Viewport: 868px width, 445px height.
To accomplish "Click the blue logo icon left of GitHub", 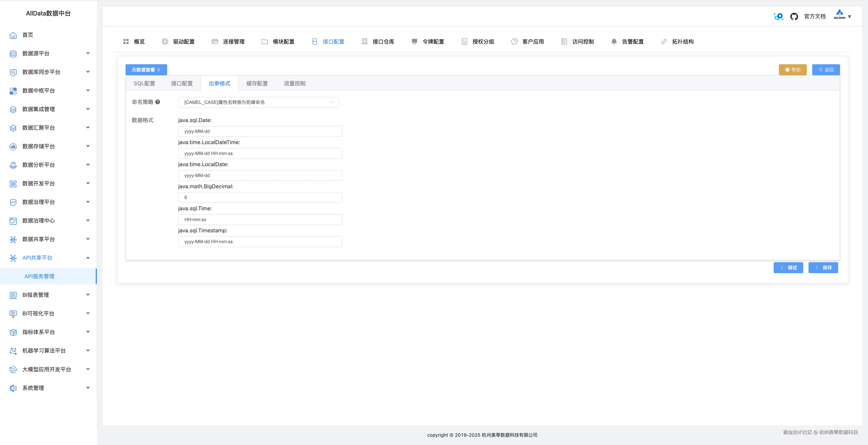I will (x=778, y=16).
